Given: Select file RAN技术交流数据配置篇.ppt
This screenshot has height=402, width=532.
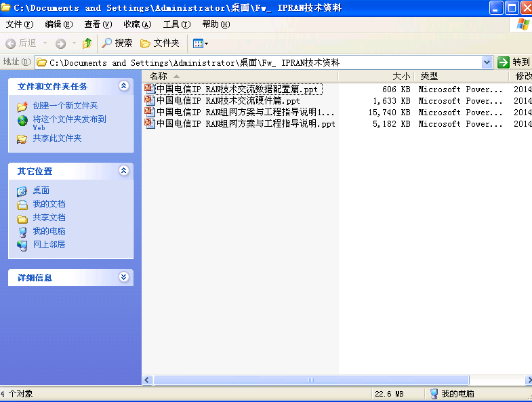Looking at the screenshot, I should [239, 89].
